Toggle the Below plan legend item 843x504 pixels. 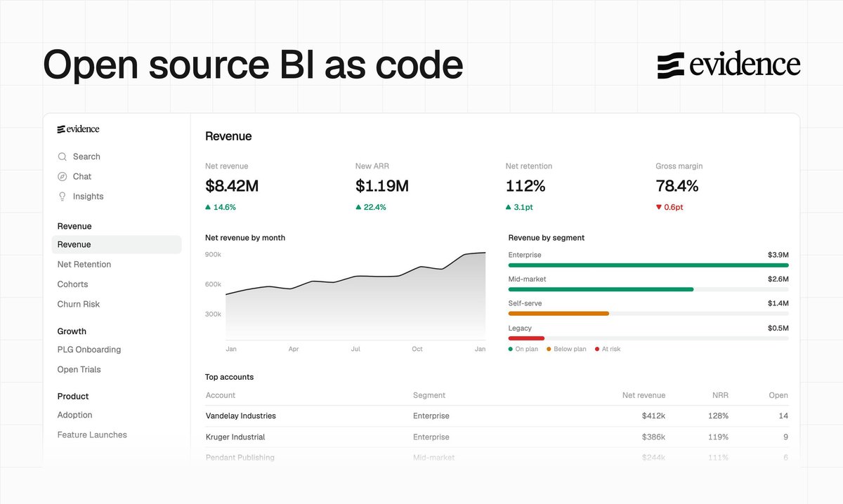click(566, 349)
